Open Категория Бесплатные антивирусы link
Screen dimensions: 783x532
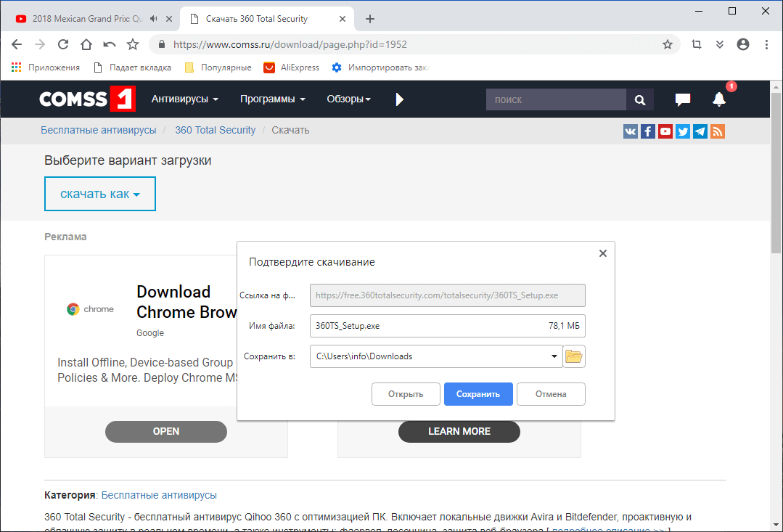pos(159,495)
